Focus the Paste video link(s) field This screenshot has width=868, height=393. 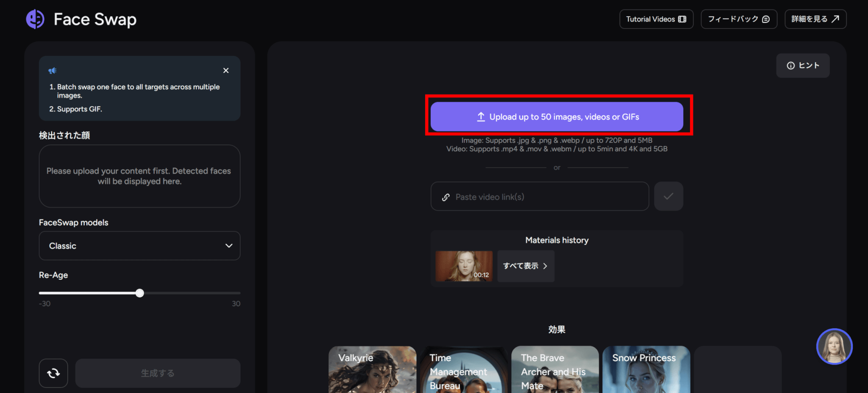tap(540, 196)
